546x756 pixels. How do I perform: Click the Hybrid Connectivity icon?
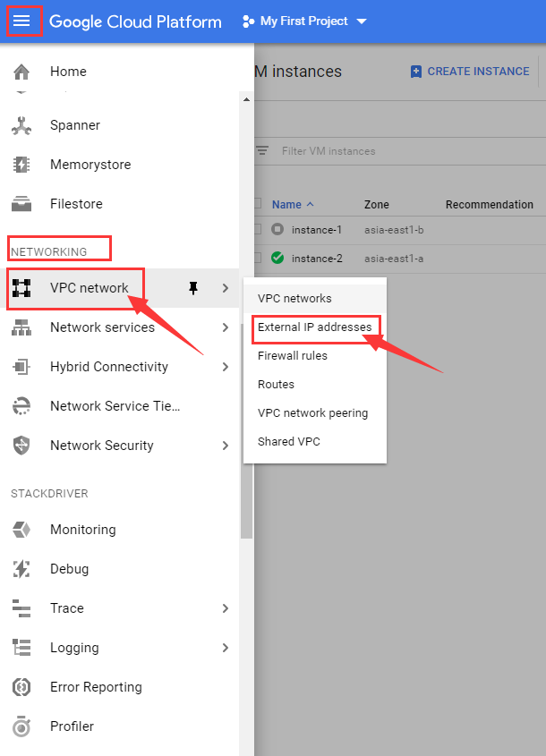tap(21, 367)
